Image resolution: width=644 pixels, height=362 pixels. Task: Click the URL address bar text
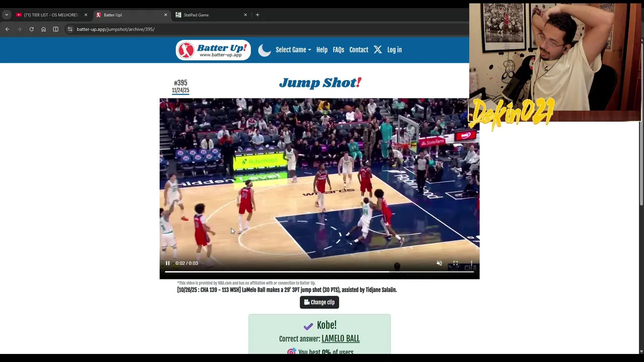116,29
